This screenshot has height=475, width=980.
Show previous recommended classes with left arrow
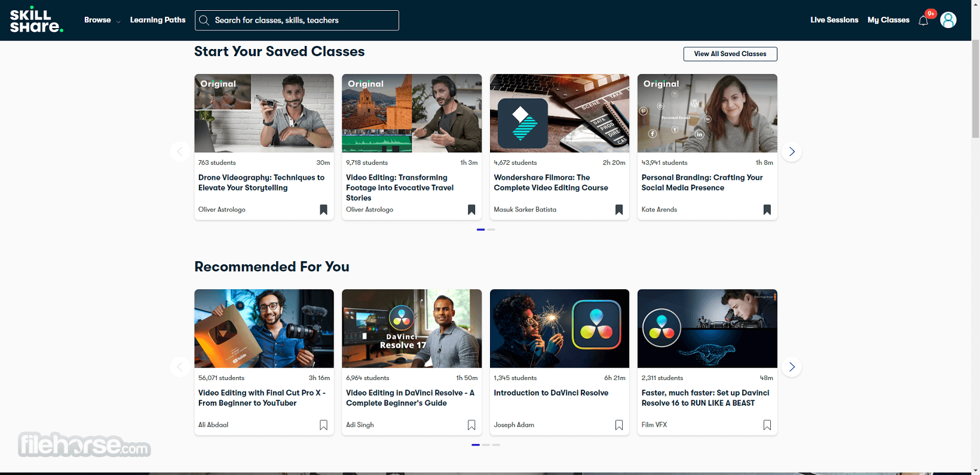pos(180,366)
